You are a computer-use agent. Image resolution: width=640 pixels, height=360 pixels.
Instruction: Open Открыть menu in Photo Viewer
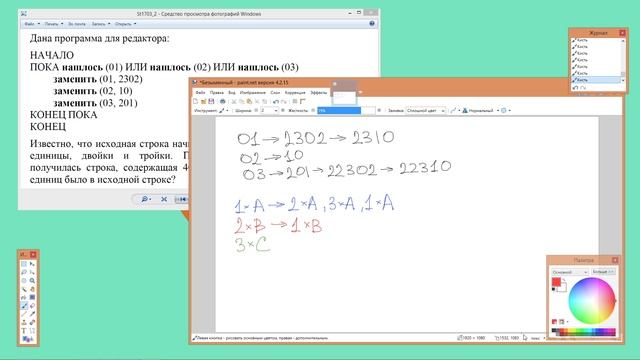click(x=125, y=24)
